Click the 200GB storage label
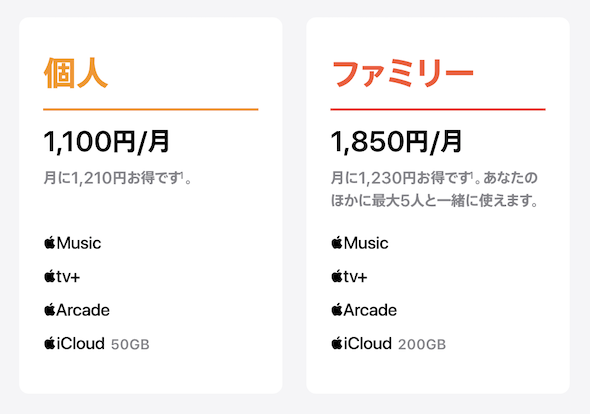590x414 pixels. 422,344
